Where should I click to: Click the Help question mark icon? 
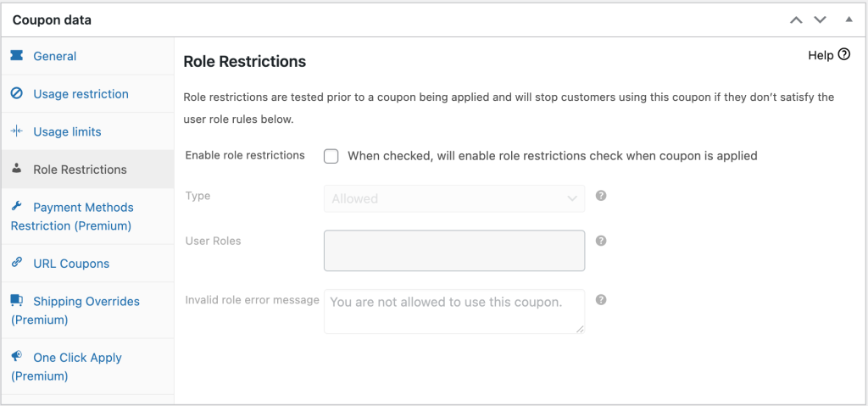[x=844, y=55]
